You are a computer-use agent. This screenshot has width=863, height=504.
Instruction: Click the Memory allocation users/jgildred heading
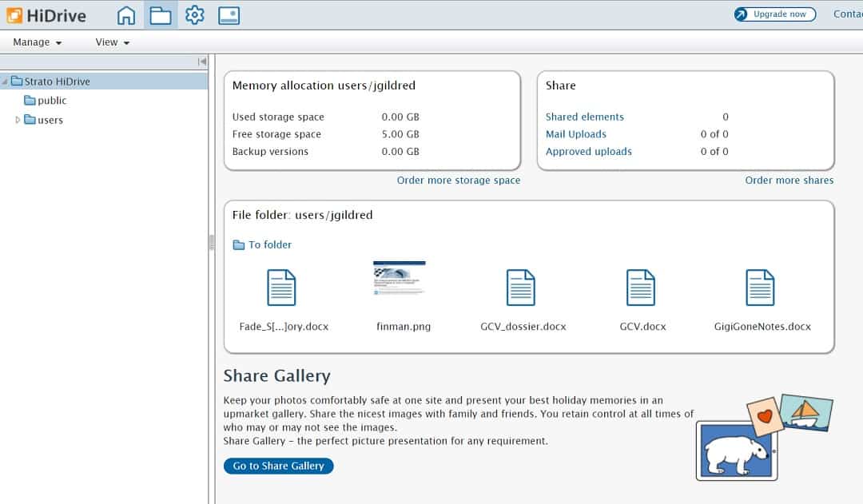pyautogui.click(x=324, y=85)
